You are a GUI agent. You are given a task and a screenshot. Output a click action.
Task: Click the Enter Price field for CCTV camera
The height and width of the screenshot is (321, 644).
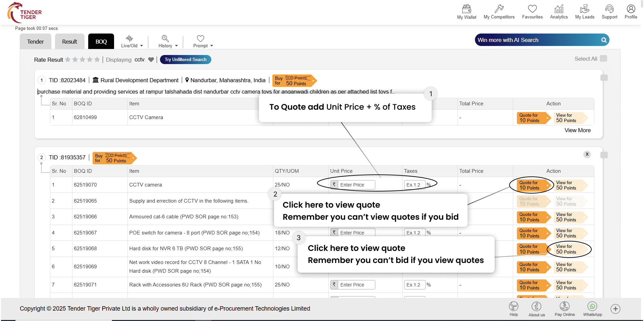click(356, 185)
